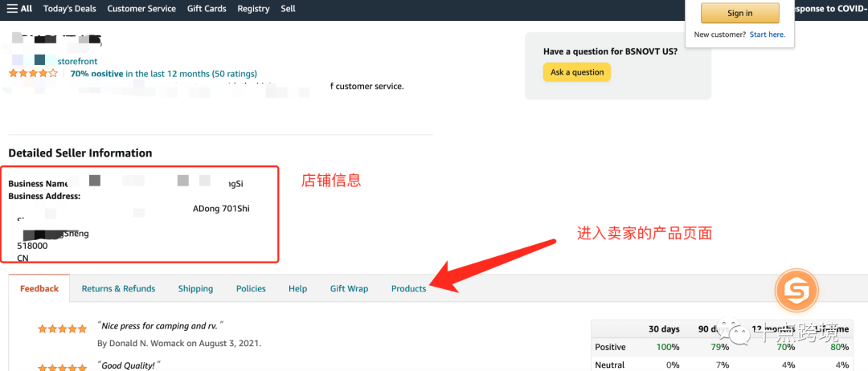Open the Help tab
The height and width of the screenshot is (371, 868).
pos(298,288)
